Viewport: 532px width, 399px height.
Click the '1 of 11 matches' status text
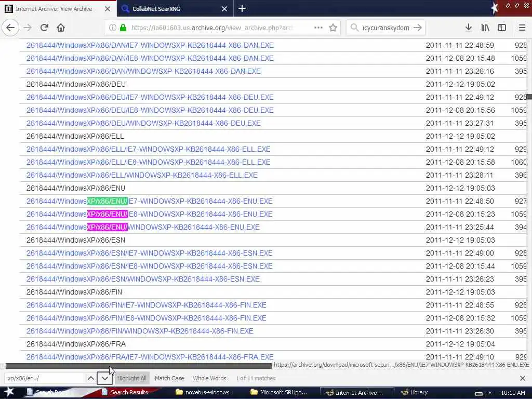pyautogui.click(x=256, y=378)
